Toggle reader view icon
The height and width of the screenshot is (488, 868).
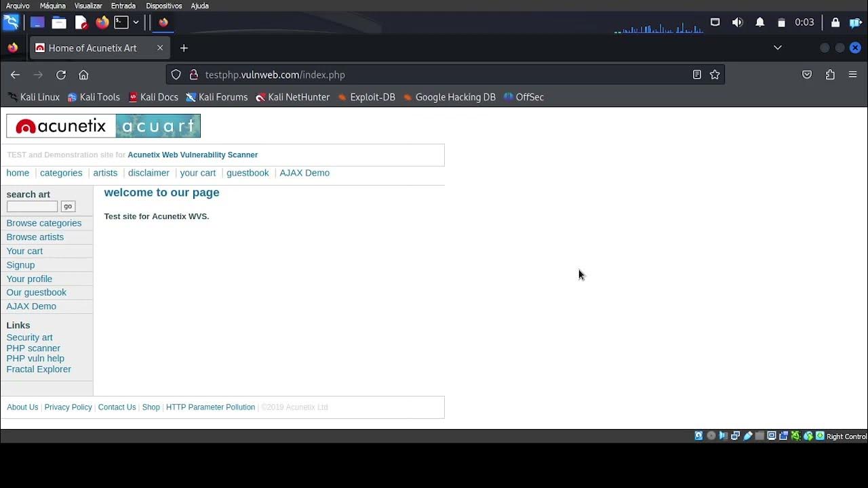[696, 75]
